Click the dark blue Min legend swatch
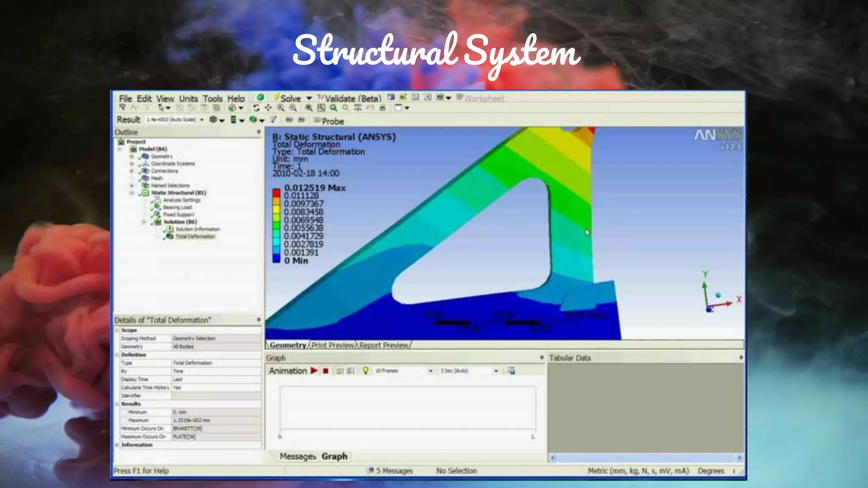This screenshot has width=868, height=488. (276, 259)
